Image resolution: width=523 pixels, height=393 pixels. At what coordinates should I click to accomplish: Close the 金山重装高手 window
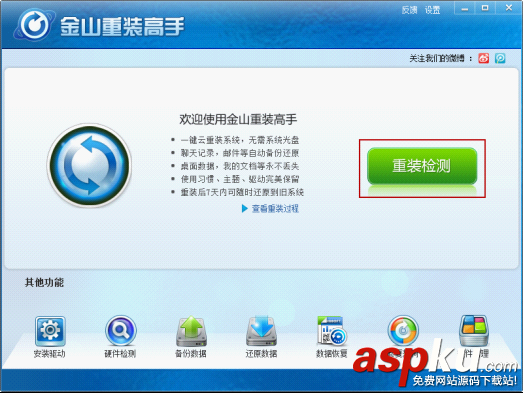click(509, 8)
